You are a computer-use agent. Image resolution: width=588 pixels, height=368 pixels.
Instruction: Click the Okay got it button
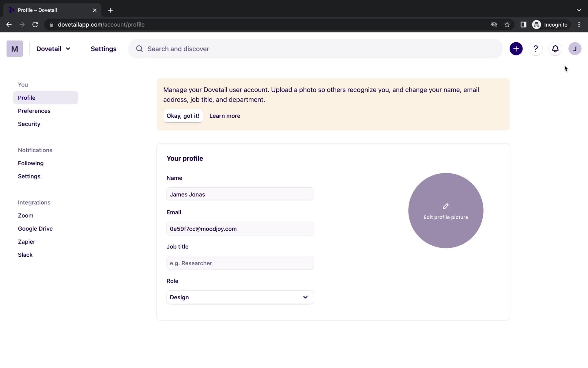(x=183, y=115)
